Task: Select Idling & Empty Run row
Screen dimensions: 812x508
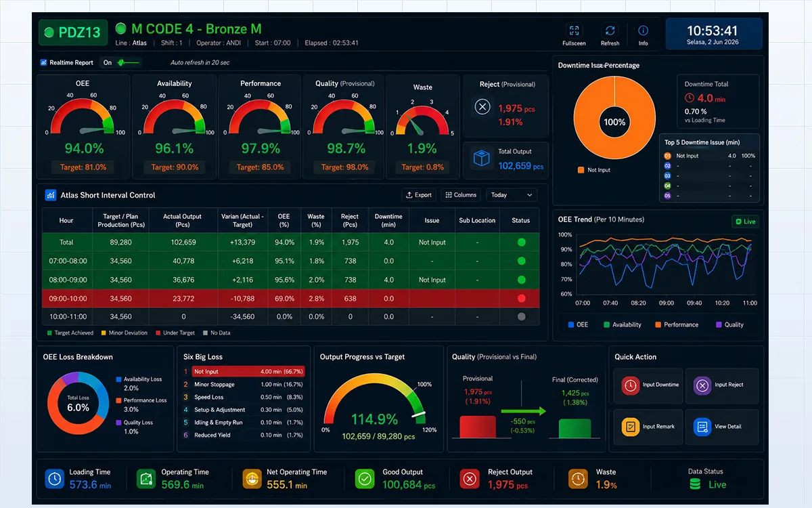Action: tap(244, 422)
